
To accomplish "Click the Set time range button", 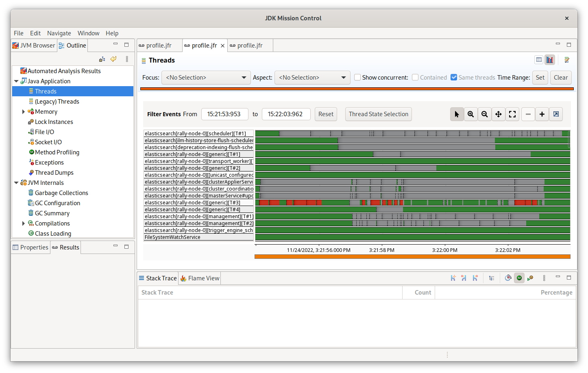I will (x=540, y=78).
